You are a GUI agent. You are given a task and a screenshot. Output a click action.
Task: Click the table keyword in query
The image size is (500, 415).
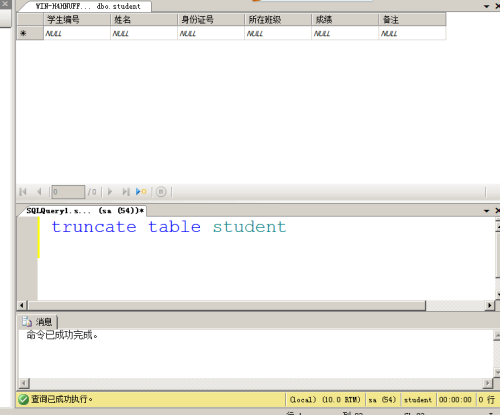[x=174, y=227]
